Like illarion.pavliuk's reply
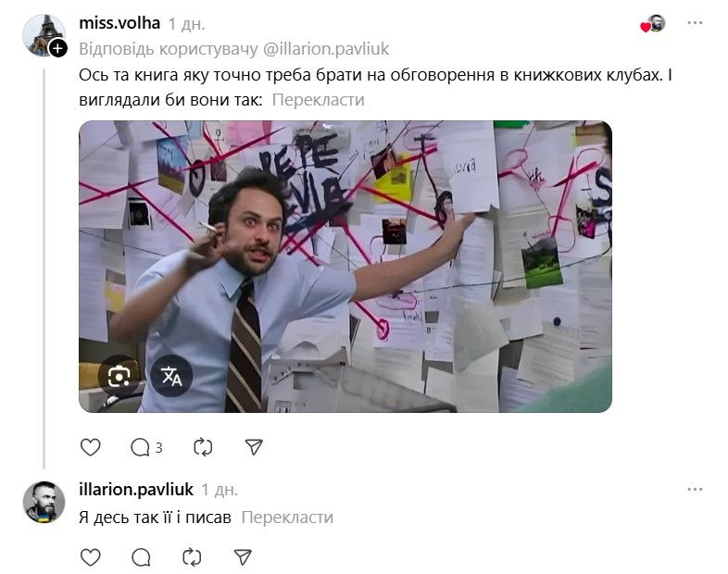The image size is (728, 574). pyautogui.click(x=90, y=556)
